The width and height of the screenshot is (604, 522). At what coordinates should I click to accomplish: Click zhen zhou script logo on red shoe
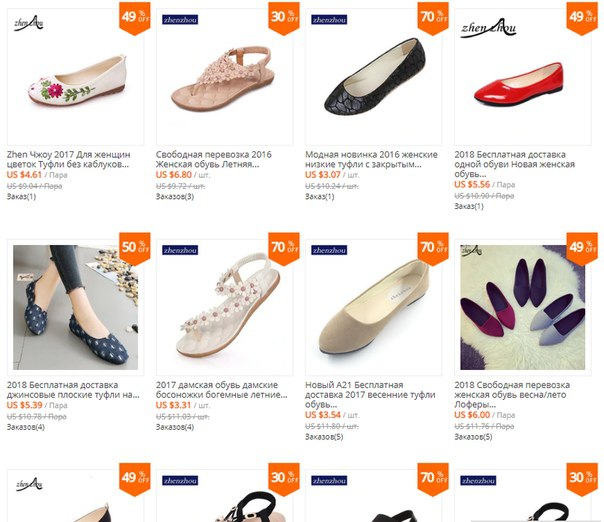[488, 28]
